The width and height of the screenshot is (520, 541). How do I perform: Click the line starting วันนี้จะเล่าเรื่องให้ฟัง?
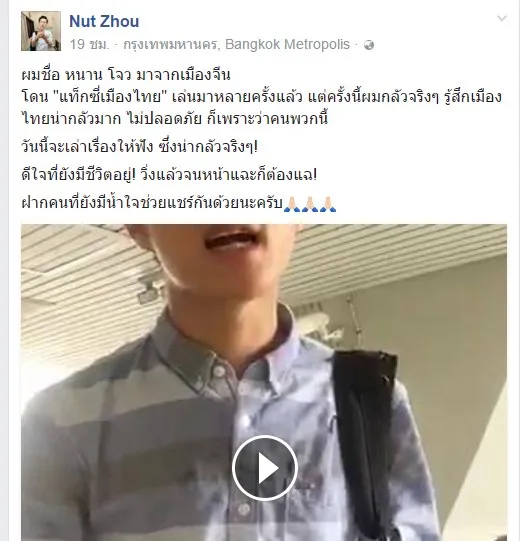point(139,147)
